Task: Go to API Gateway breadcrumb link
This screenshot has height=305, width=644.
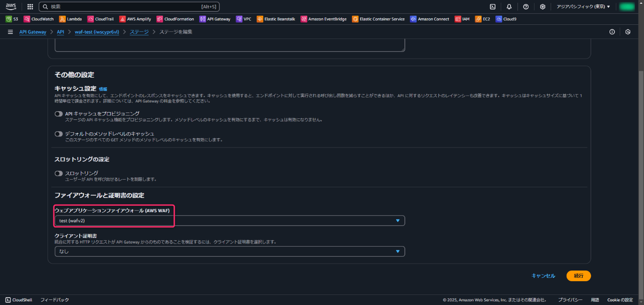Action: (x=33, y=32)
